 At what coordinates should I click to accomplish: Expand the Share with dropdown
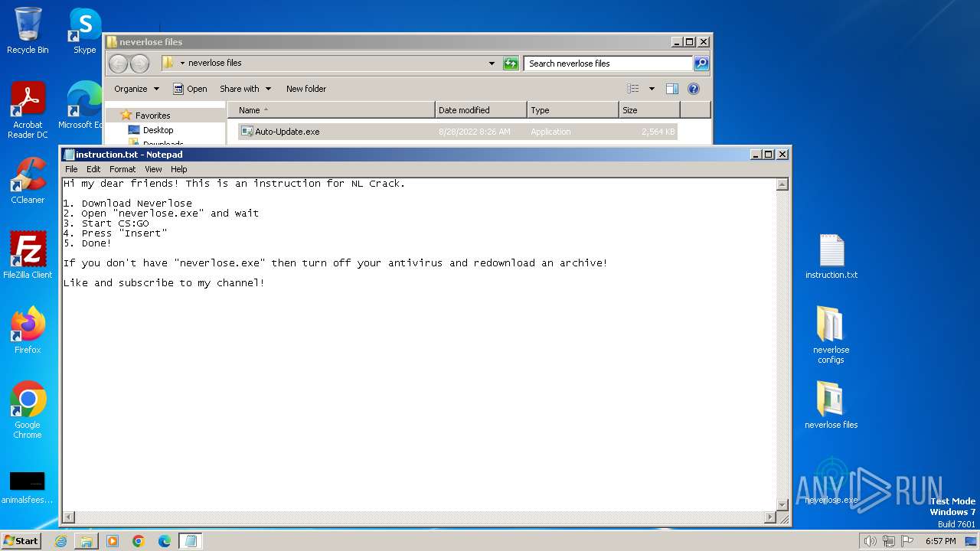coord(245,89)
